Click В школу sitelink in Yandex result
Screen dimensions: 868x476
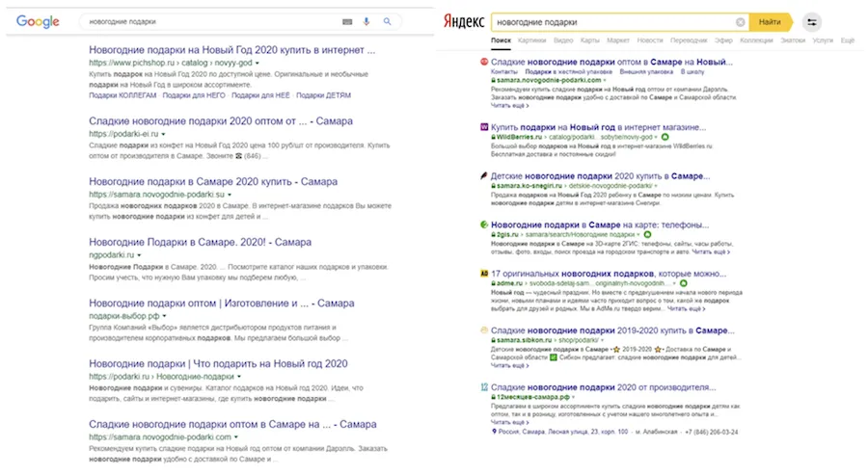click(x=692, y=71)
